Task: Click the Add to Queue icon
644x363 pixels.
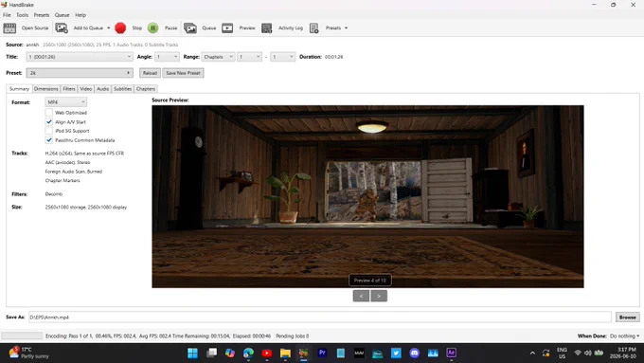Action: pos(62,27)
